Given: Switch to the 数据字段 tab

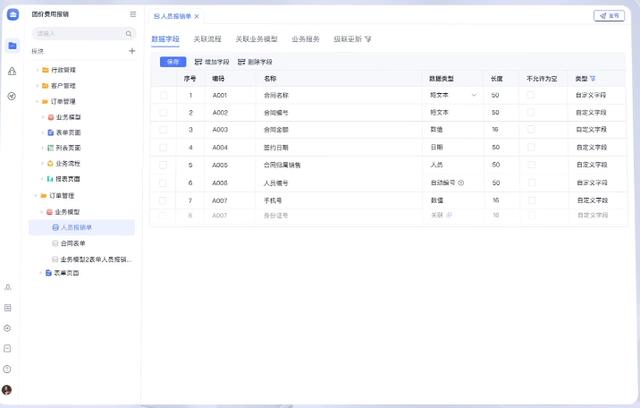Looking at the screenshot, I should (x=165, y=39).
